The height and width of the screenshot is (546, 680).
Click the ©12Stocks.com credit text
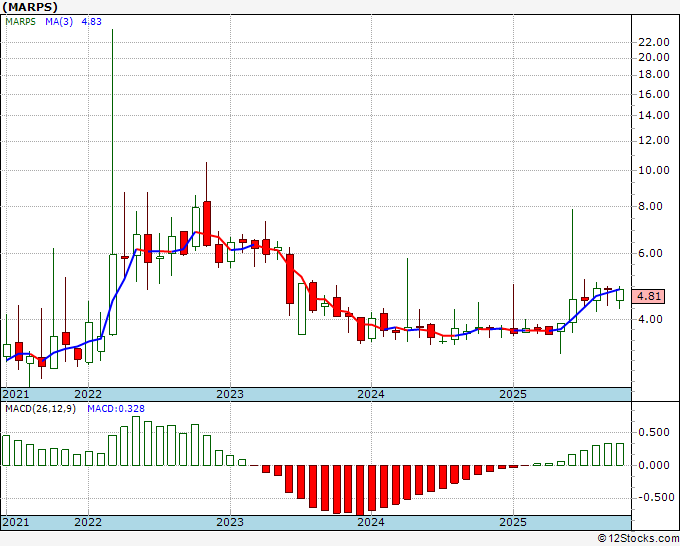(638, 539)
